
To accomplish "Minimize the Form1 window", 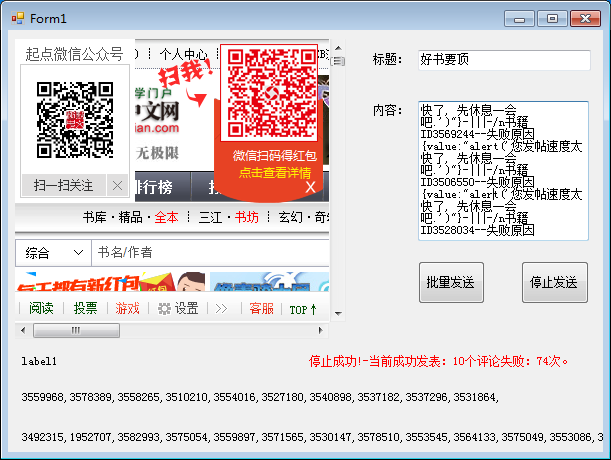I will coord(519,18).
